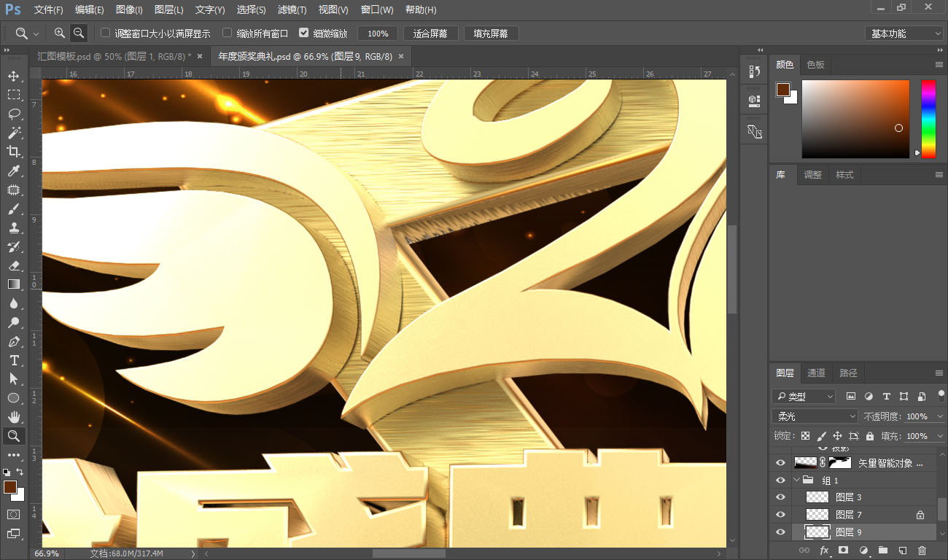
Task: Open the layer style fx menu
Action: [824, 551]
